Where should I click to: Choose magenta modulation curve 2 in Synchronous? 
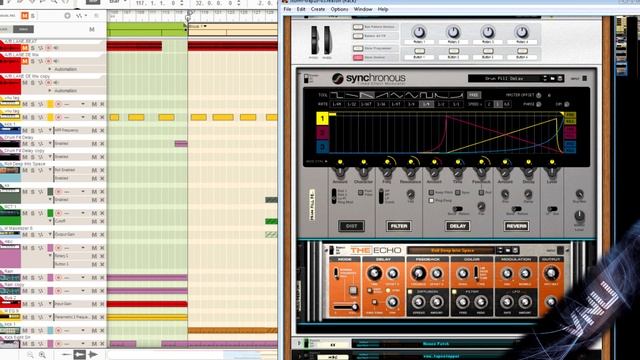tap(322, 132)
